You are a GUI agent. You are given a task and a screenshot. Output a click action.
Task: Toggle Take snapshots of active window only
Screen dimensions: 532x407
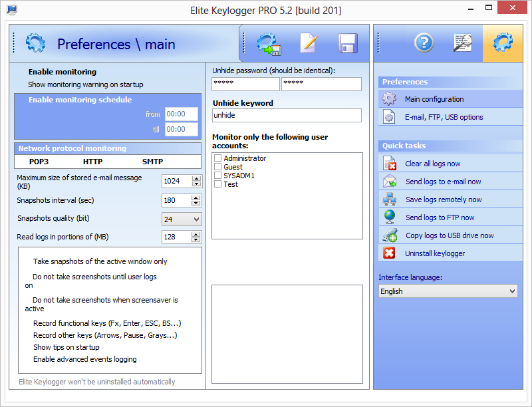(100, 261)
